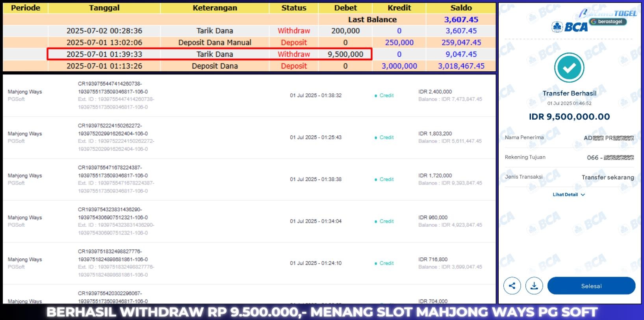The image size is (644, 320).
Task: Select date 2025-07-01 13:02:06
Action: tap(104, 43)
